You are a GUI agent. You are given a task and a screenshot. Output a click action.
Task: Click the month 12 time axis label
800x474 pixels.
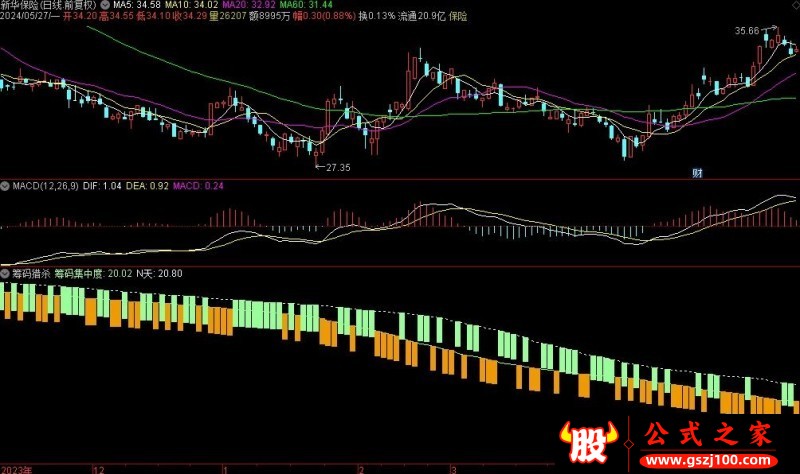click(99, 469)
